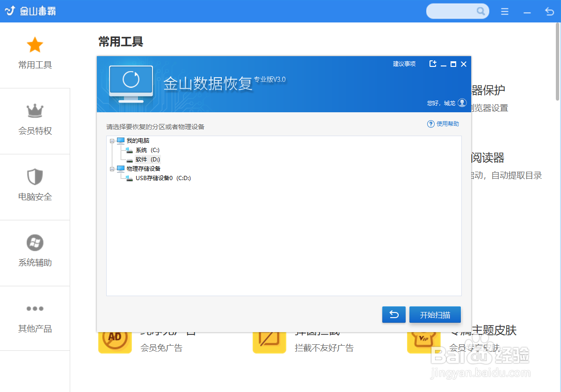The image size is (561, 392).
Task: Show 其他产品 with the dots icon
Action: (x=35, y=309)
